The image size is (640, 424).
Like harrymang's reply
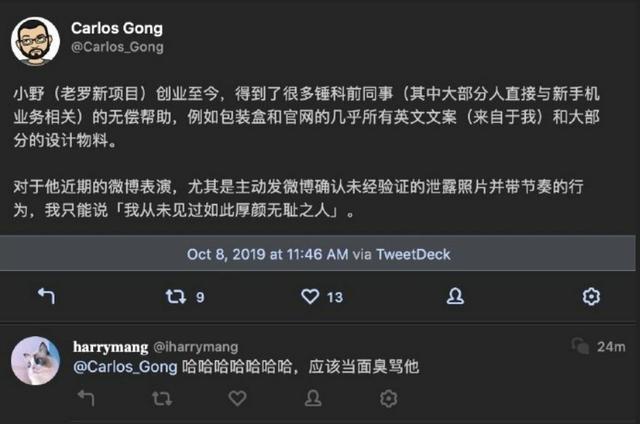pos(237,398)
